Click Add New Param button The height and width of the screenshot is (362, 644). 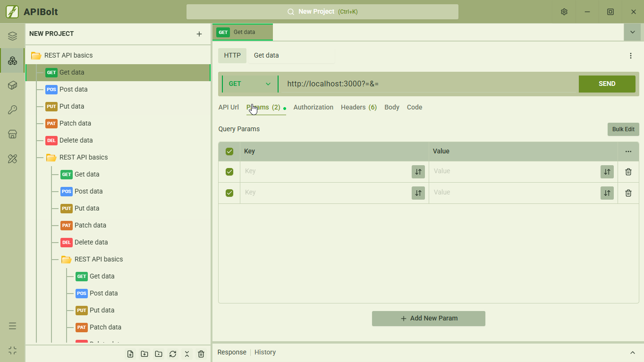[429, 319]
